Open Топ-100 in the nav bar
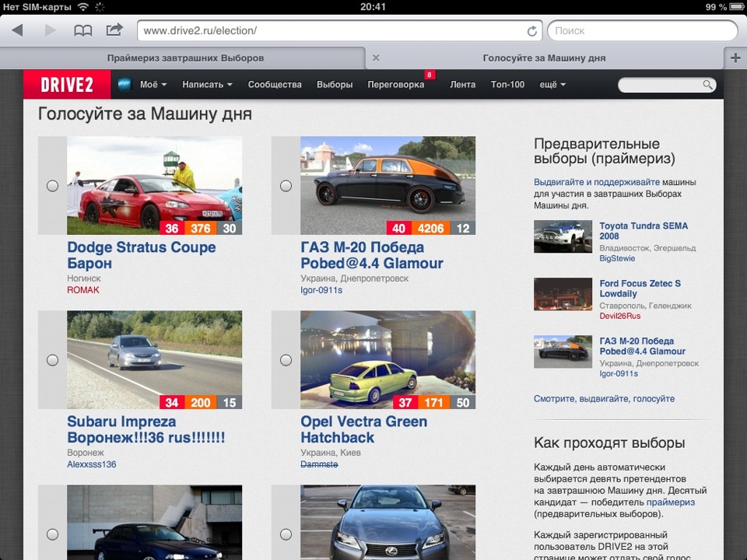This screenshot has width=747, height=560. (x=507, y=85)
